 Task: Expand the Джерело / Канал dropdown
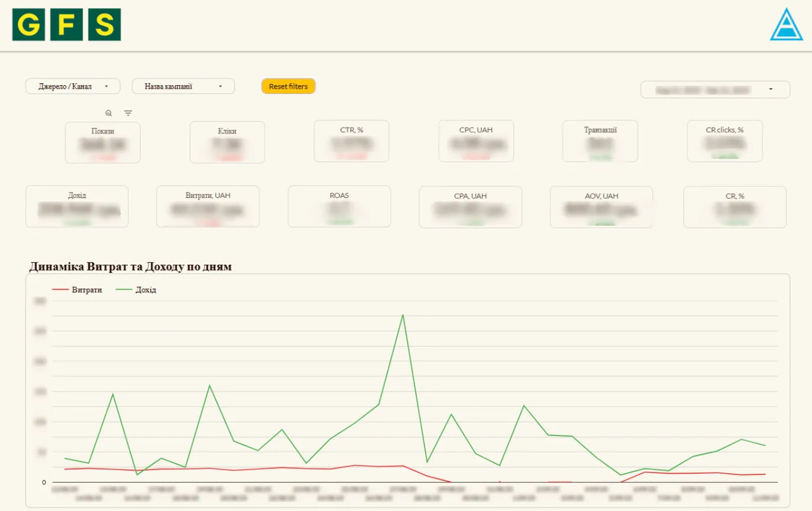73,86
